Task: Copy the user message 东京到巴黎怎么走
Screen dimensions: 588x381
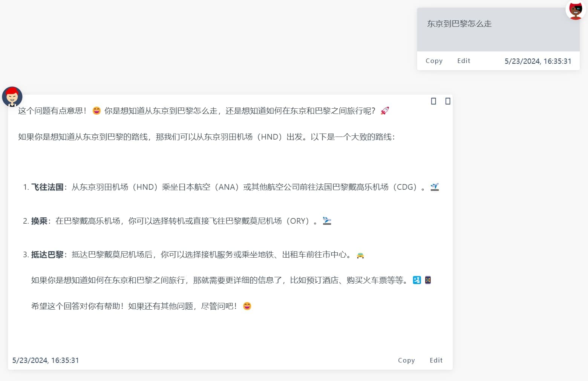Action: click(x=434, y=60)
